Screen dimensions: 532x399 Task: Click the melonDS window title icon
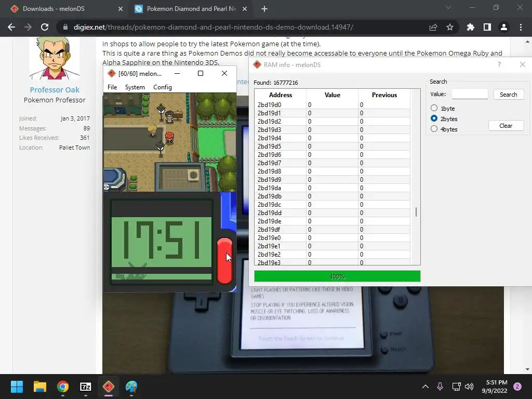click(111, 74)
